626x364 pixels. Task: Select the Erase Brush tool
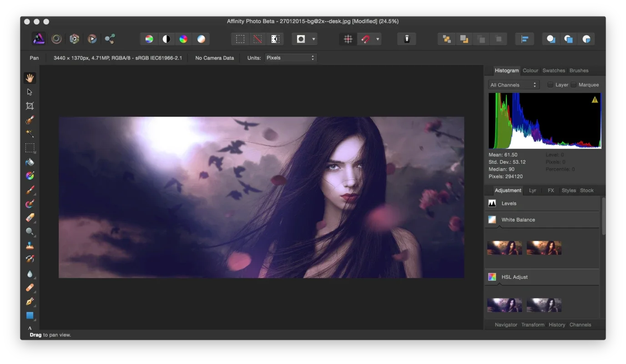(30, 218)
